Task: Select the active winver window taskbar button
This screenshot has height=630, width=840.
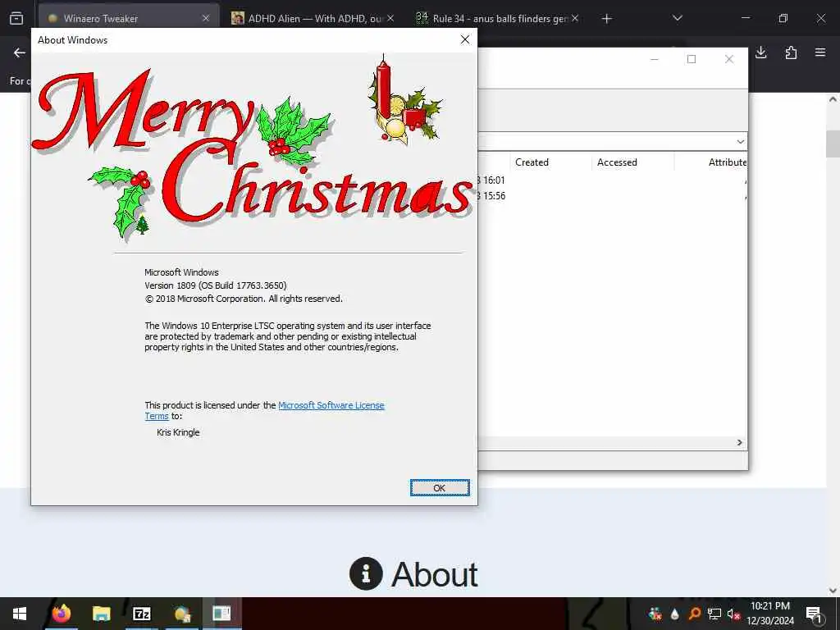Action: [221, 614]
